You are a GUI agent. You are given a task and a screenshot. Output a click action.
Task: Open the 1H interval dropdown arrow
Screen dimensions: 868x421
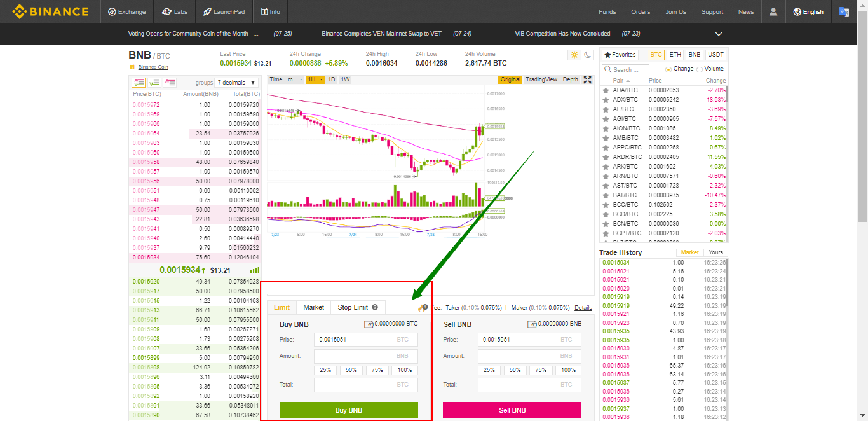[322, 79]
